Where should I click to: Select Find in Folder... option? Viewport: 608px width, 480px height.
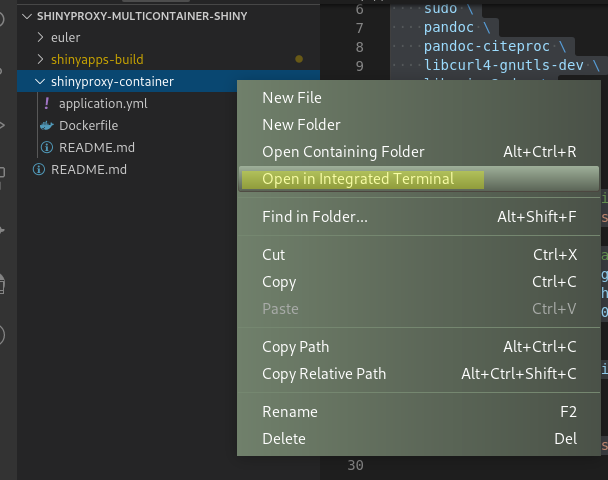315,216
